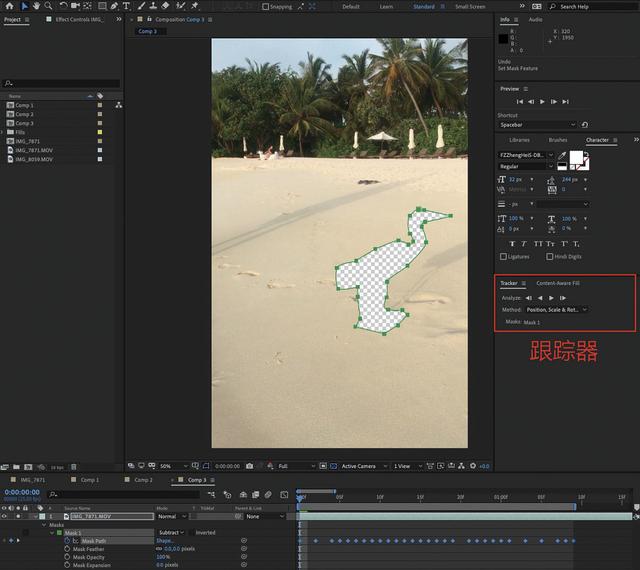640x570 pixels.
Task: Hide layer IMG_7871.MOV with eye toggle
Action: click(x=4, y=516)
